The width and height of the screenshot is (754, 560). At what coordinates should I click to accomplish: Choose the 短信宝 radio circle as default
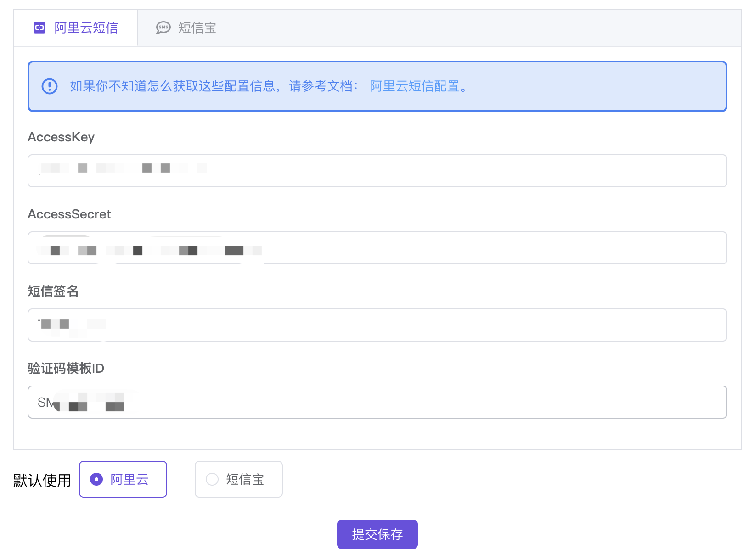point(212,479)
